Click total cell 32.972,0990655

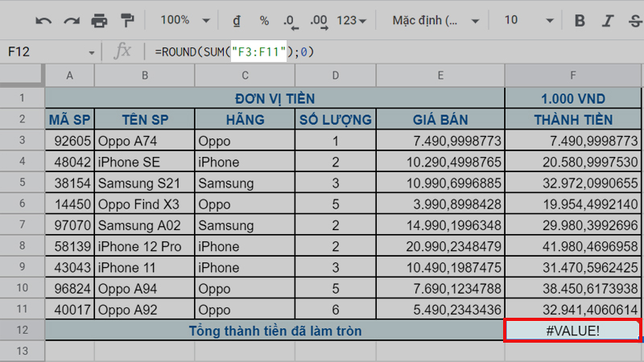click(x=573, y=183)
